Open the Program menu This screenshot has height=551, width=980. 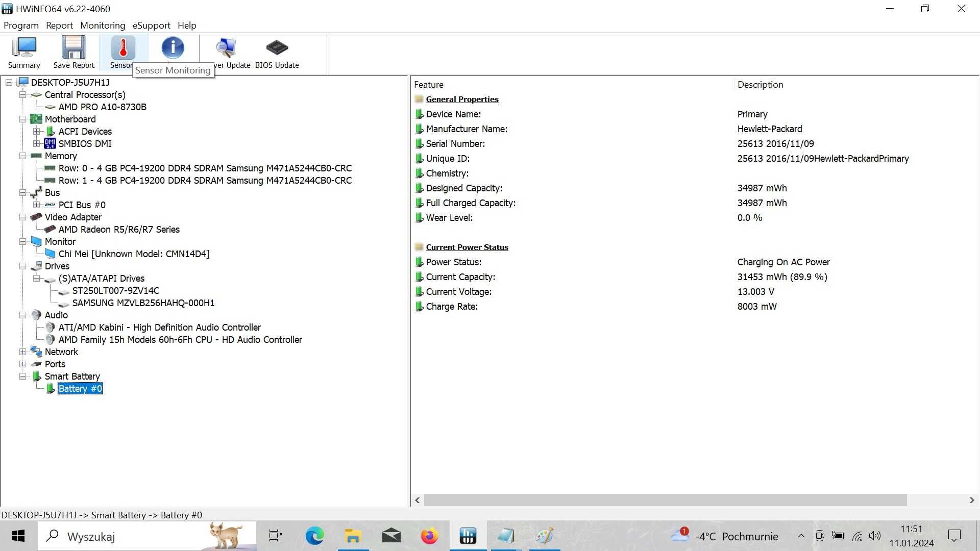point(21,25)
